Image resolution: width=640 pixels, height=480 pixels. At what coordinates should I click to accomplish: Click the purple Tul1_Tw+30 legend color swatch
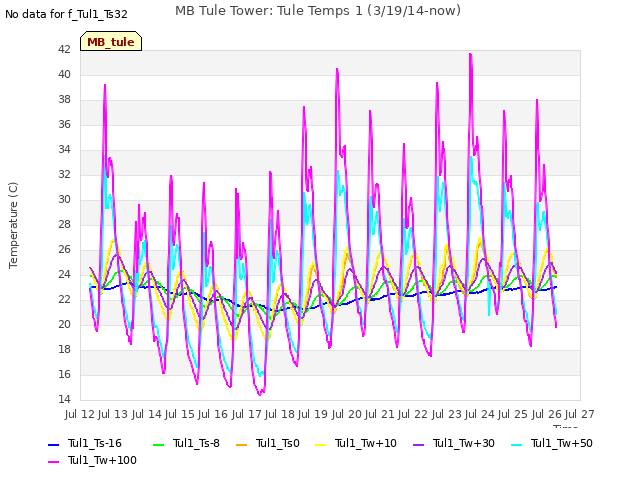419,444
